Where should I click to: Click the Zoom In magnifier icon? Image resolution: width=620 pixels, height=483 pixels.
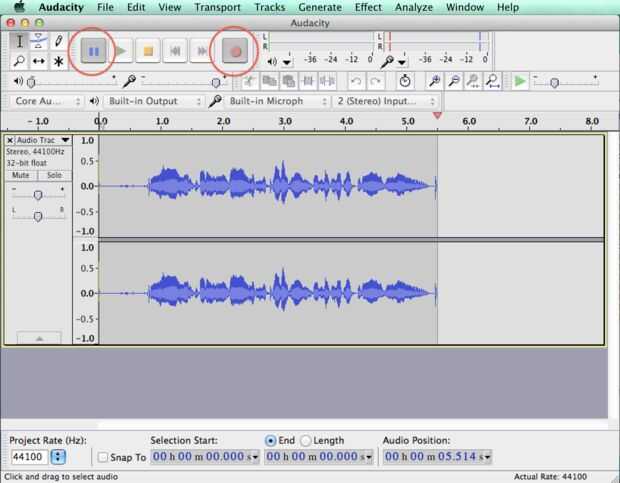[434, 81]
